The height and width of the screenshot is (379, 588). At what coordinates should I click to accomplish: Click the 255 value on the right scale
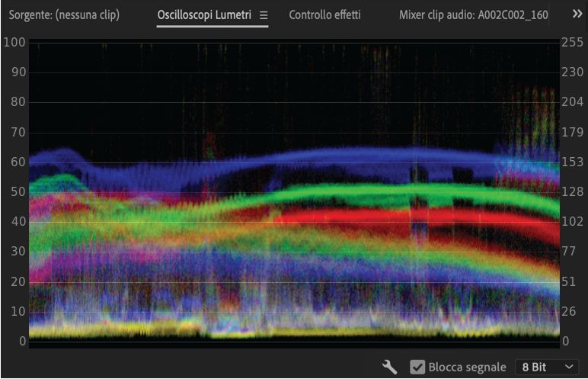572,42
